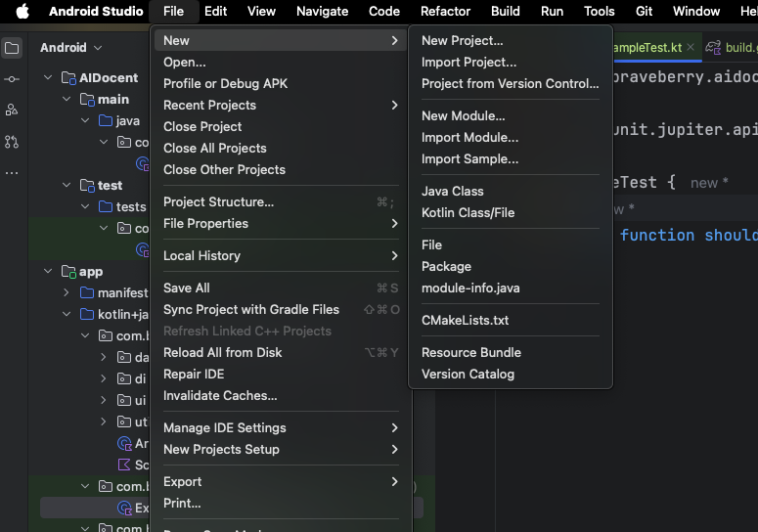Open the Refactor menu
This screenshot has height=532, width=758.
pyautogui.click(x=445, y=11)
